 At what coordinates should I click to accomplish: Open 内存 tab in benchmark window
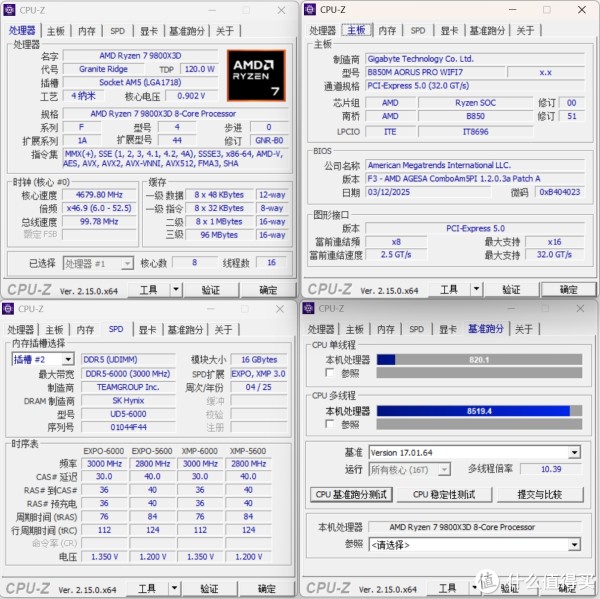coord(386,329)
